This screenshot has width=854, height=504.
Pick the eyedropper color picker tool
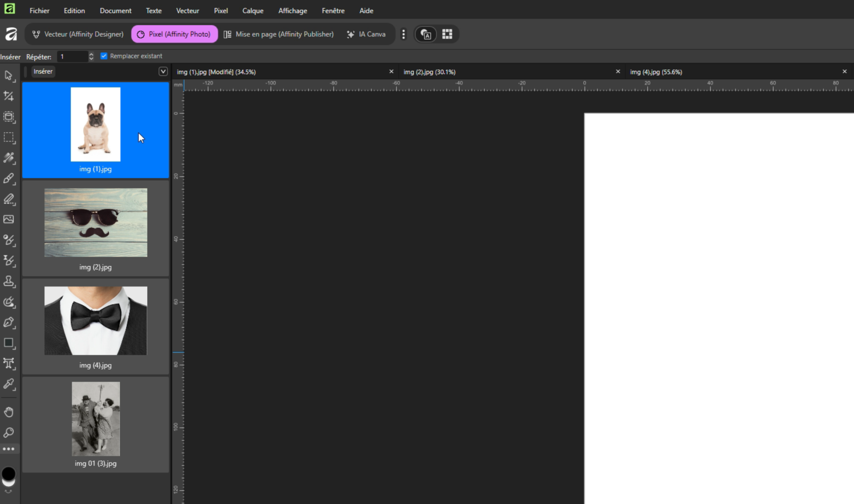[x=9, y=384]
